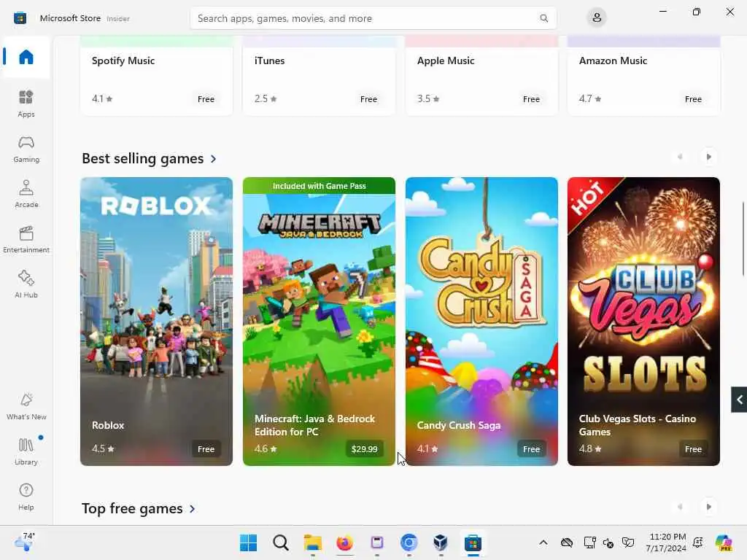Click Apple Music's Free button
The height and width of the screenshot is (560, 747).
[x=531, y=99]
